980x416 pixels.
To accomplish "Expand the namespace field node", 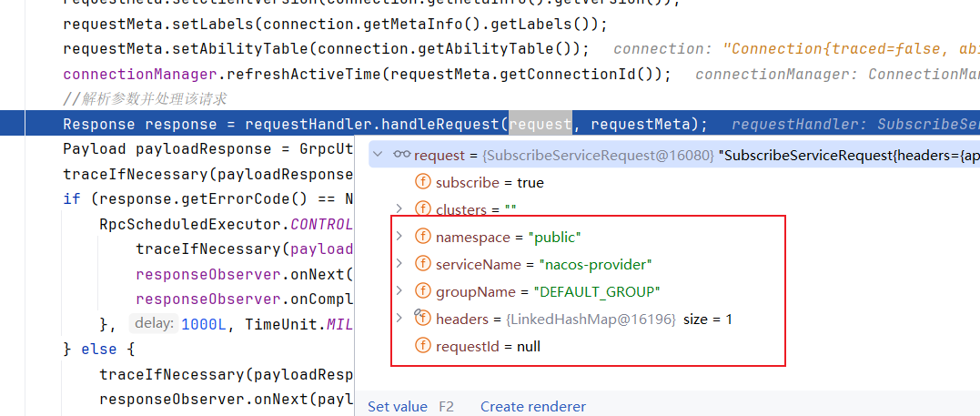I will (x=399, y=237).
